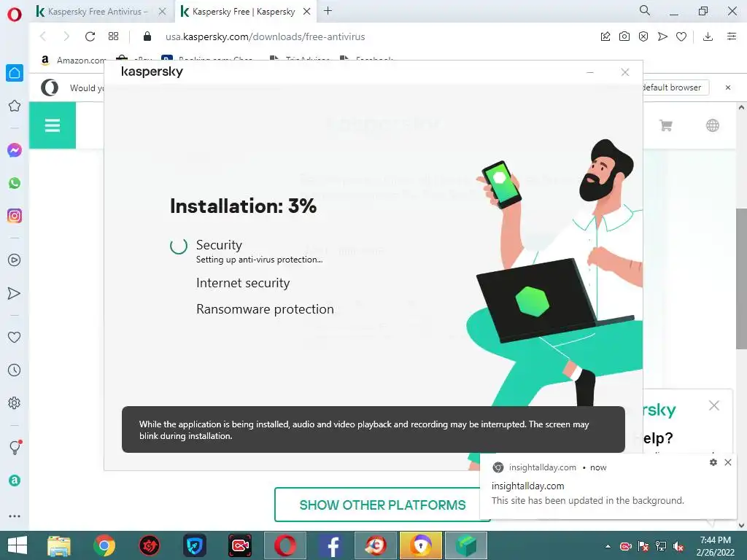Open File Explorer from taskbar
This screenshot has width=747, height=560.
click(x=59, y=545)
